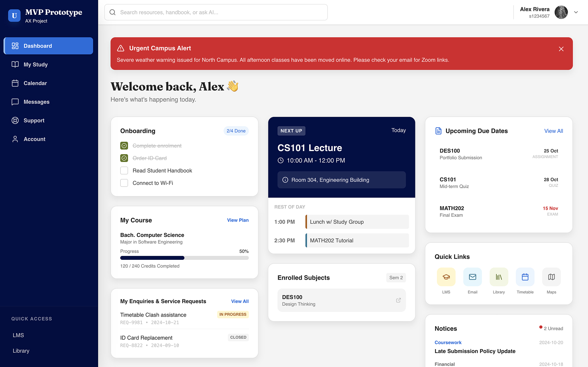The image size is (588, 367).
Task: Open Timetable Clash assistance request
Action: pos(185,318)
